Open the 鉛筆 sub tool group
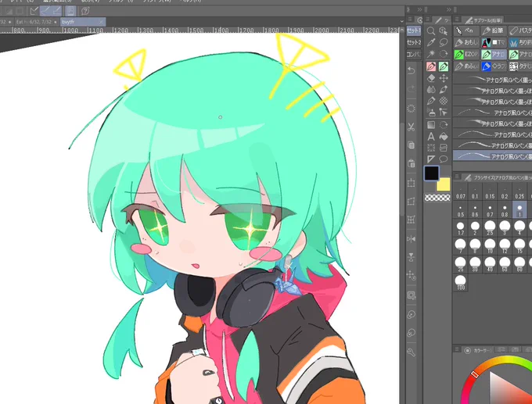 pyautogui.click(x=494, y=30)
